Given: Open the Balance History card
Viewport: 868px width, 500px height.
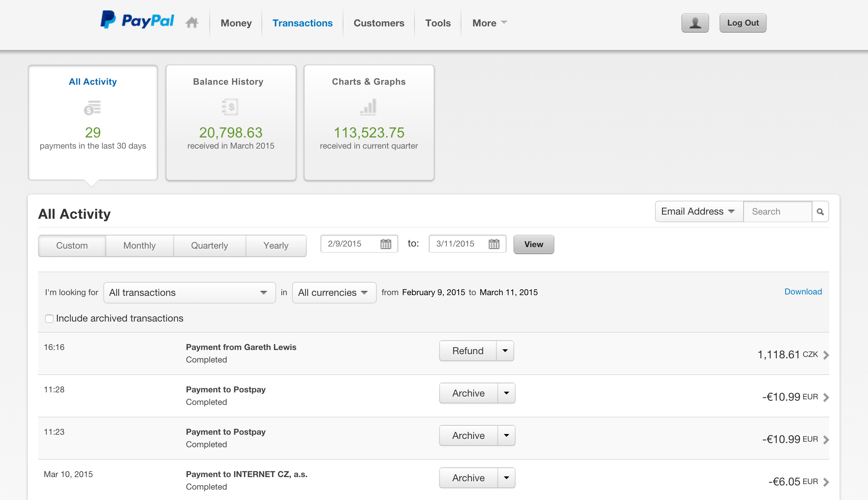Looking at the screenshot, I should coord(231,123).
